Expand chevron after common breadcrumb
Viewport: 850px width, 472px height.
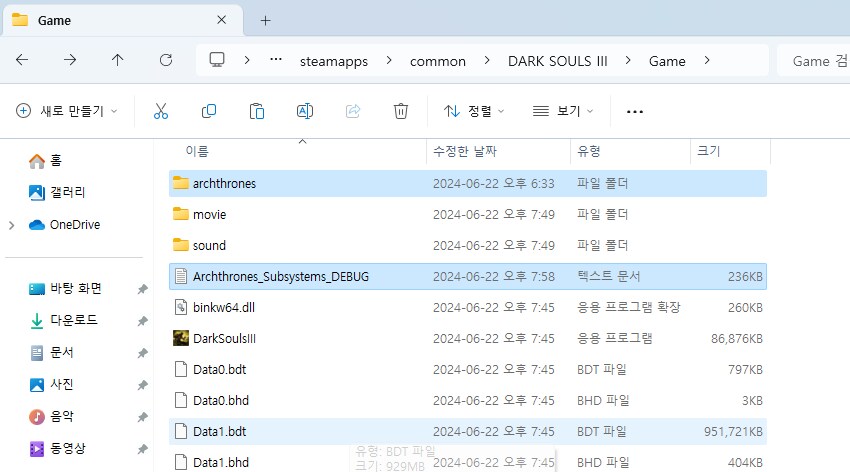[487, 60]
